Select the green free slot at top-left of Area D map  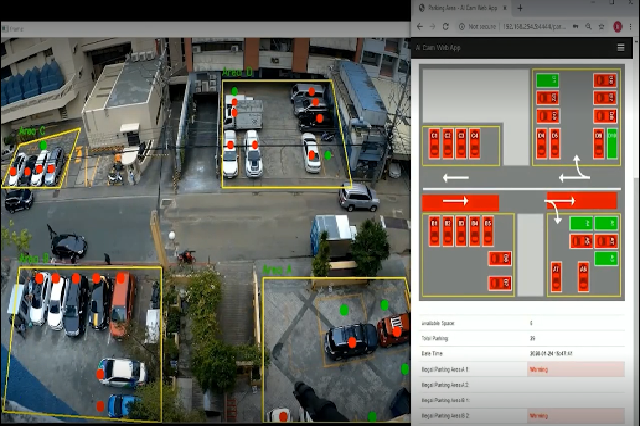(x=547, y=80)
